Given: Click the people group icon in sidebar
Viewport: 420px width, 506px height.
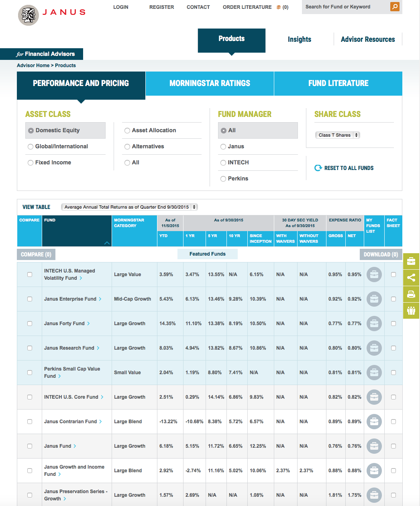Looking at the screenshot, I should [411, 311].
